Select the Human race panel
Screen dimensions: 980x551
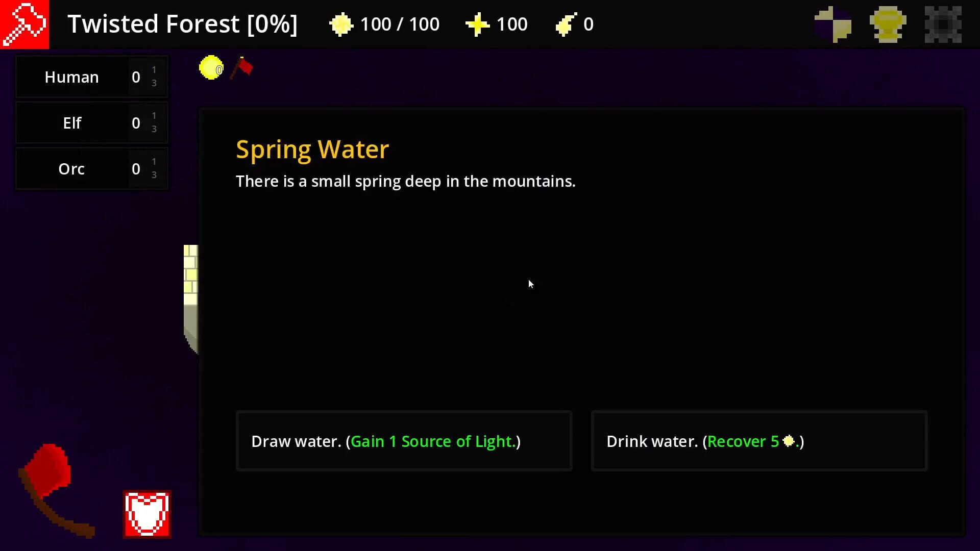point(71,77)
